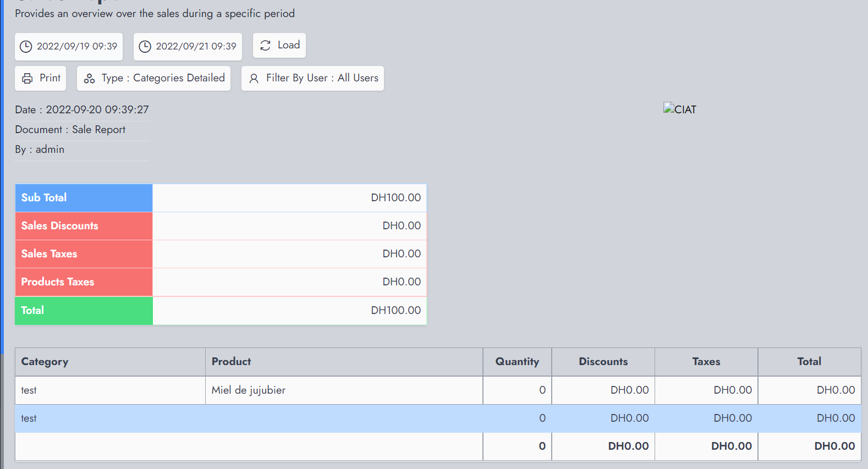Open Filter By User: All Users selector
The height and width of the screenshot is (469, 868).
tap(312, 78)
